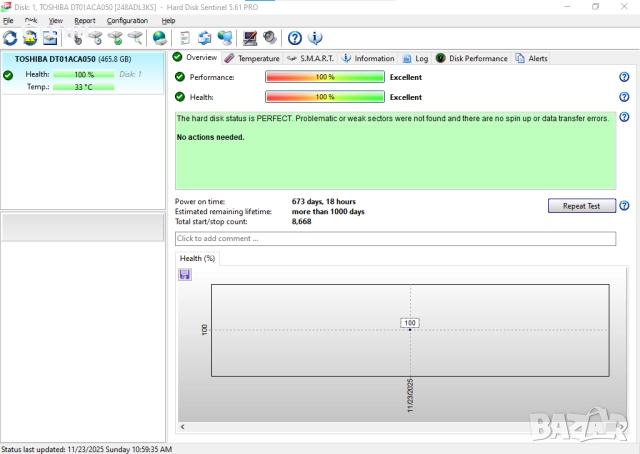Click the globe icon in the toolbar
Screen dimensions: 640x454
(159, 38)
